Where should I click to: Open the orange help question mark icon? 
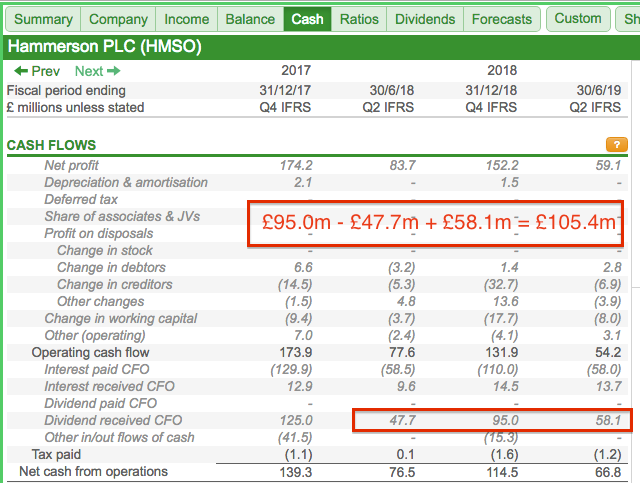[616, 145]
